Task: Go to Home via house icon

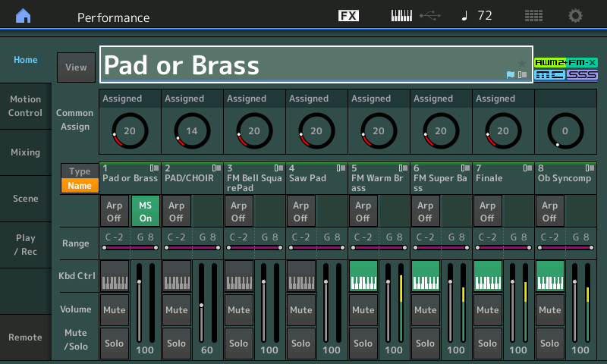Action: click(x=24, y=16)
